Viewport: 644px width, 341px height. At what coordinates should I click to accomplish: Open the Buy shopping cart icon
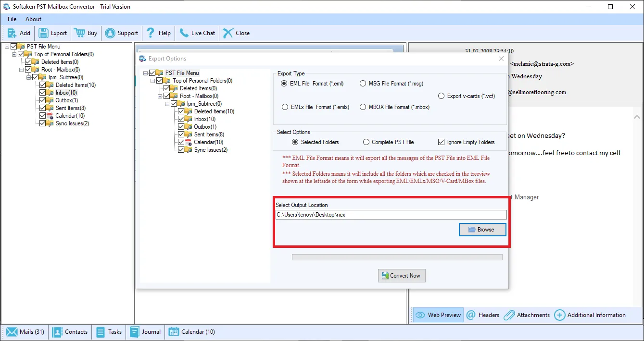pyautogui.click(x=79, y=33)
